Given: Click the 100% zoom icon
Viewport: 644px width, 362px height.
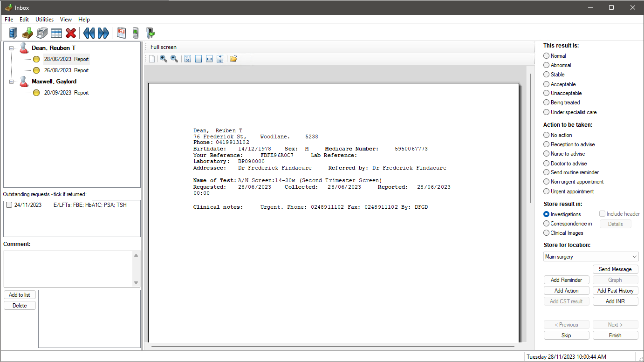Looking at the screenshot, I should (187, 59).
